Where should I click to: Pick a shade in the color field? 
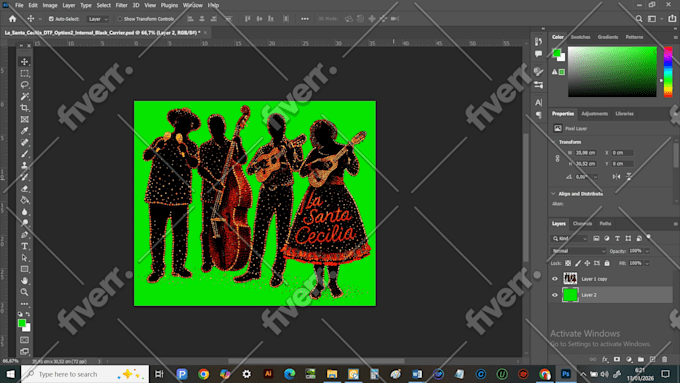612,72
